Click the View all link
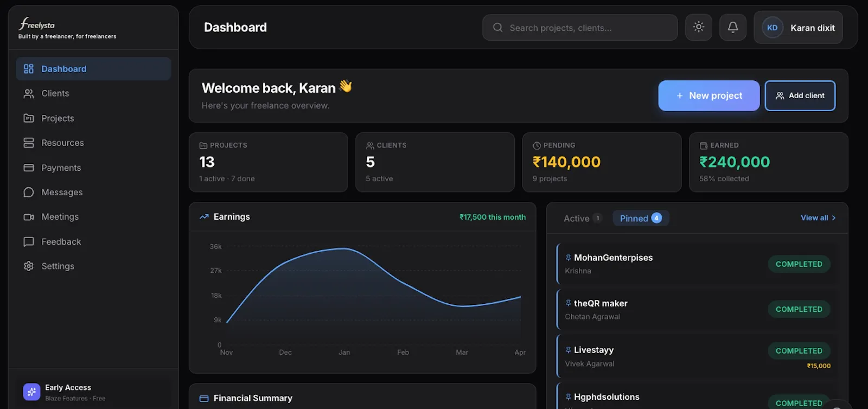 818,218
